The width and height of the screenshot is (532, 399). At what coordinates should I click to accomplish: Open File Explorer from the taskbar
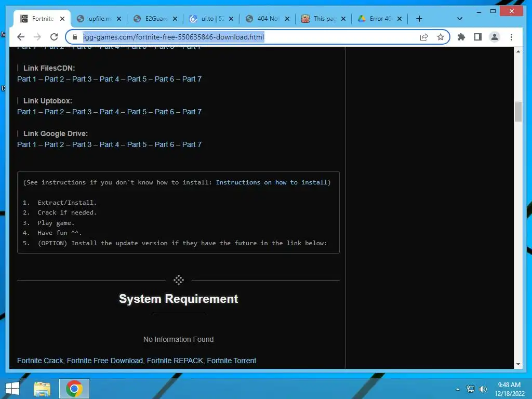(x=42, y=389)
